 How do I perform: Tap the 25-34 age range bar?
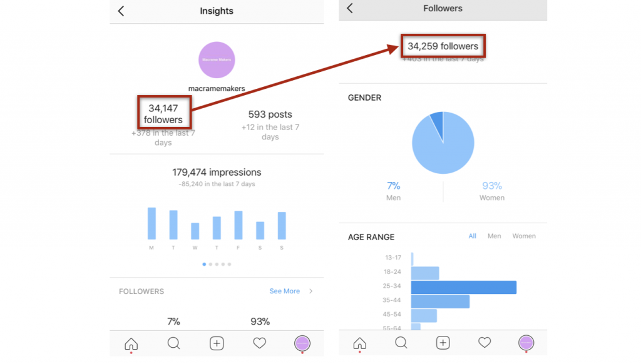(464, 287)
